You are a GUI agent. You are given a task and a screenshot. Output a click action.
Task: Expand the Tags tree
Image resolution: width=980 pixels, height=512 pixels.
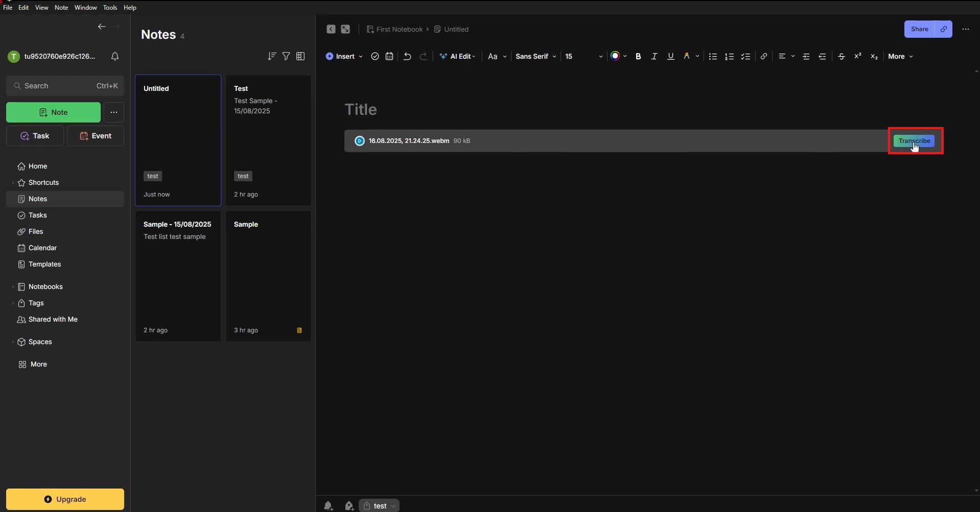[x=13, y=303]
